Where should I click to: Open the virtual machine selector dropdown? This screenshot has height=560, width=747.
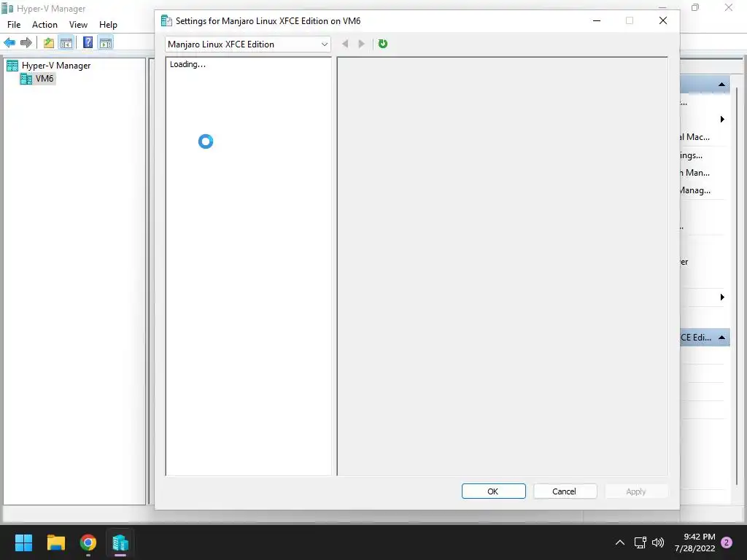point(248,44)
